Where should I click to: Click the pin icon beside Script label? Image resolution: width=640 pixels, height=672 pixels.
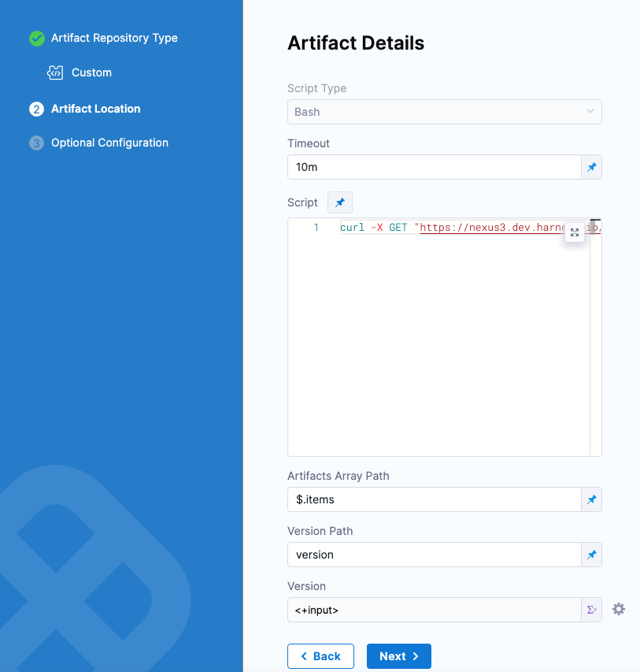(x=340, y=202)
